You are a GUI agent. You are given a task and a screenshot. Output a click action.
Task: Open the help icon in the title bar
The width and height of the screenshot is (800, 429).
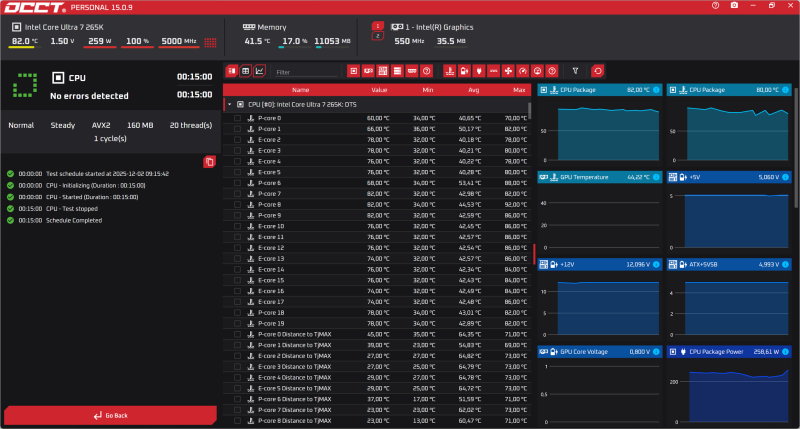click(x=715, y=6)
